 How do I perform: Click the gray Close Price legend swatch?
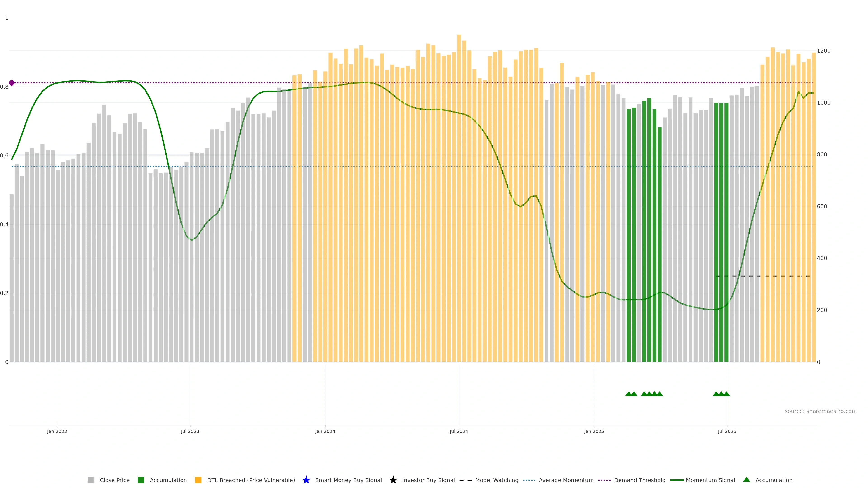(x=91, y=480)
